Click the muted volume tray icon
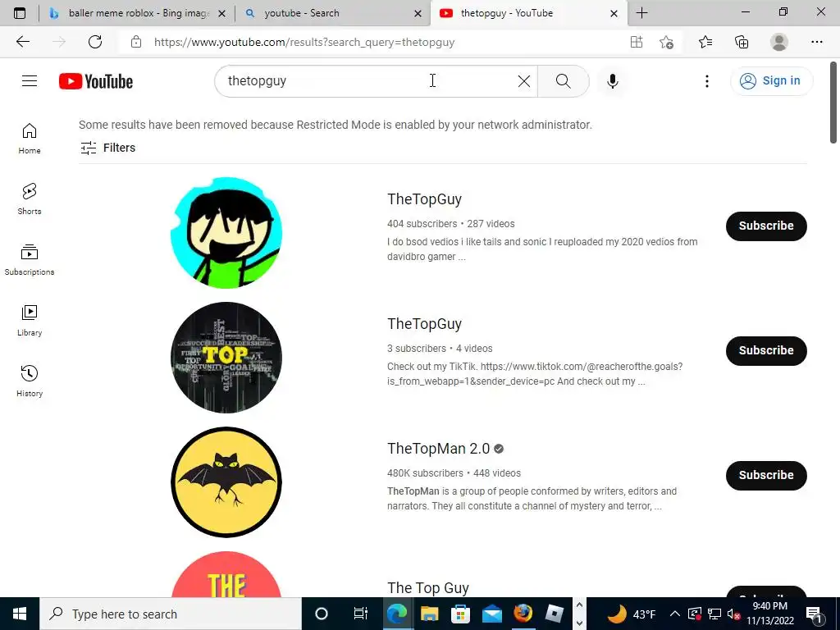The image size is (840, 630). click(733, 614)
